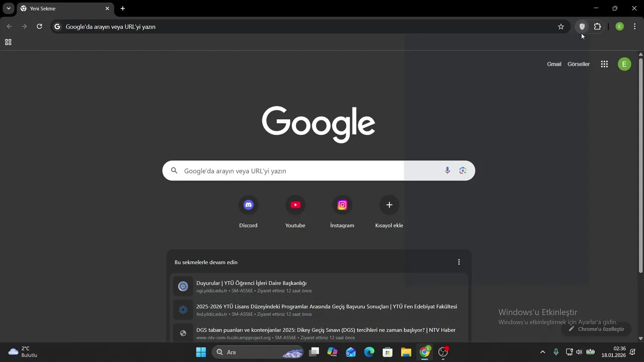
Task: Open the DGS taban puanları NTV entry
Action: pyautogui.click(x=319, y=333)
